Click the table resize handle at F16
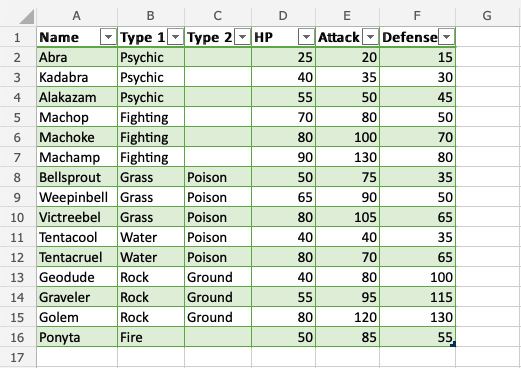This screenshot has height=368, width=521. coord(453,344)
